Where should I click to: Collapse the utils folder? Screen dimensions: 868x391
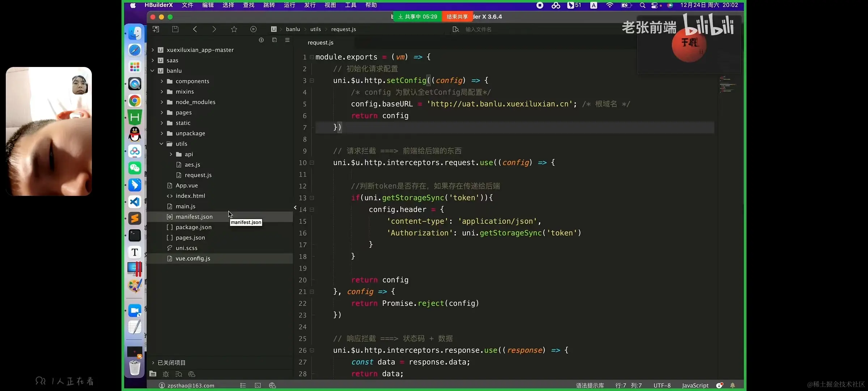pyautogui.click(x=161, y=144)
